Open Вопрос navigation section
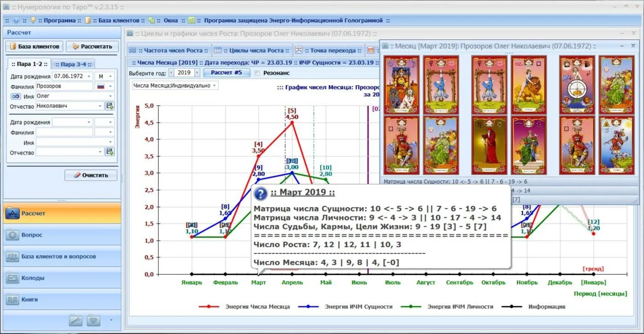 [x=62, y=235]
